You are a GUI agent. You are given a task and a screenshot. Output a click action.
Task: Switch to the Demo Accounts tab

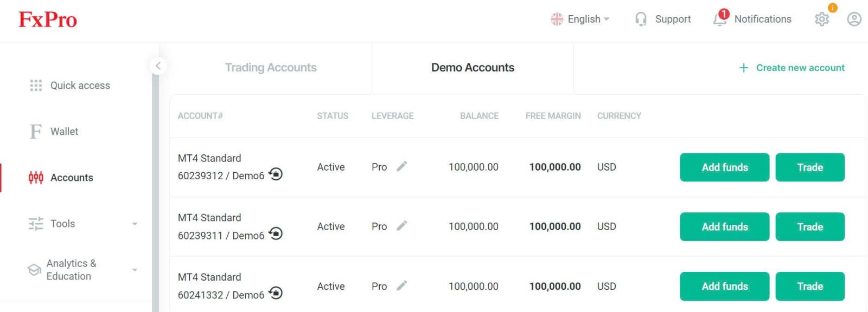[x=473, y=68]
